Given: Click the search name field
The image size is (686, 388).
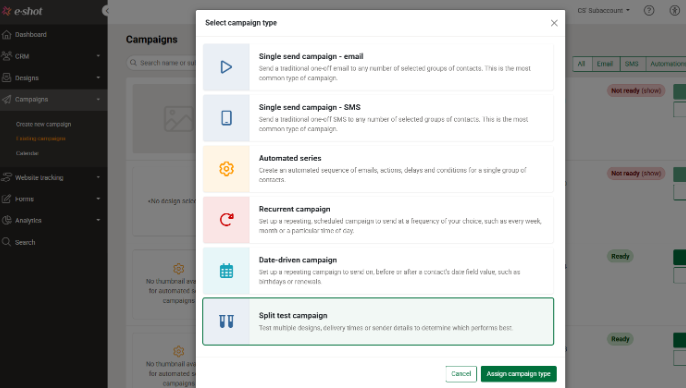Looking at the screenshot, I should [162, 63].
